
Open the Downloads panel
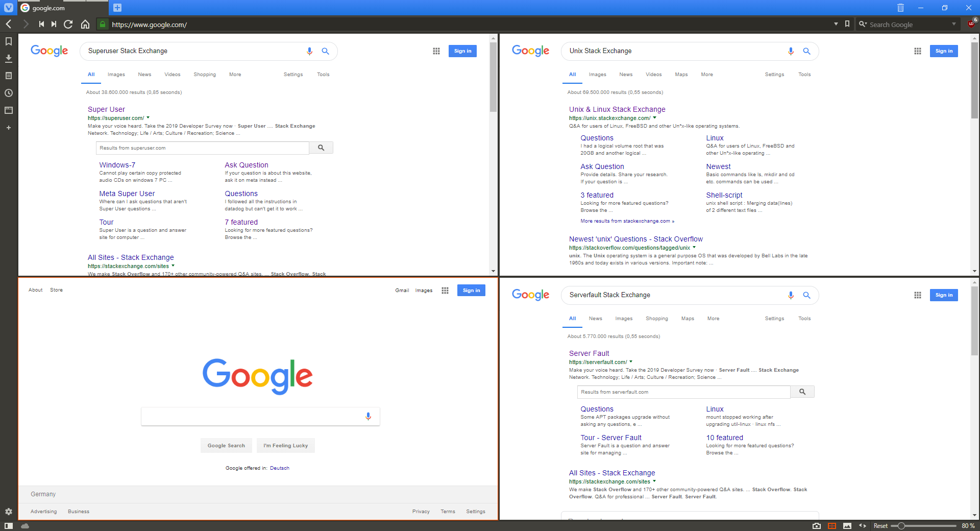(x=8, y=59)
